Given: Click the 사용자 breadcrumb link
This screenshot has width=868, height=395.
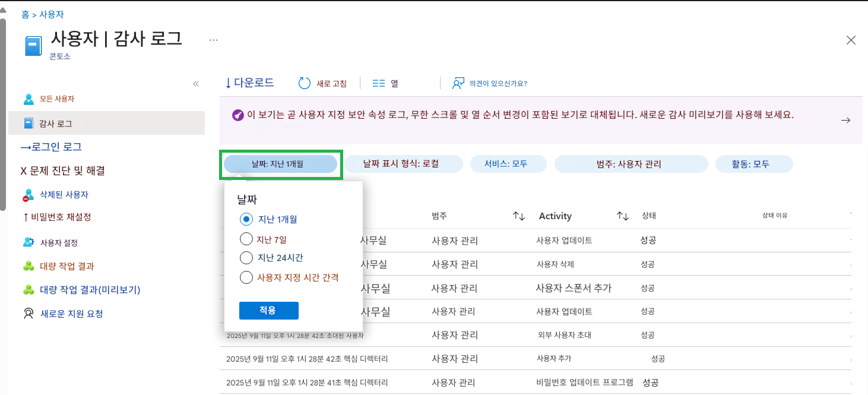Looking at the screenshot, I should [52, 14].
